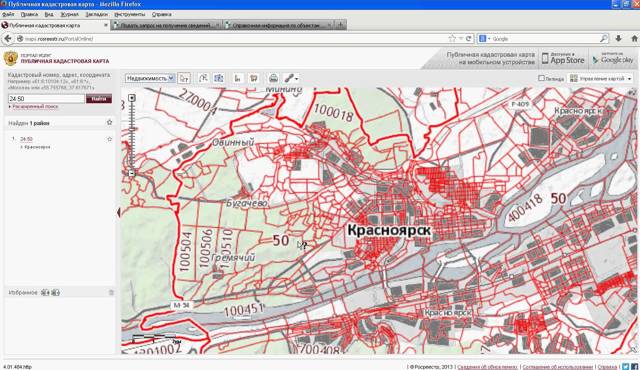Click the Овинный label on the map
Image resolution: width=640 pixels, height=370 pixels.
point(233,142)
